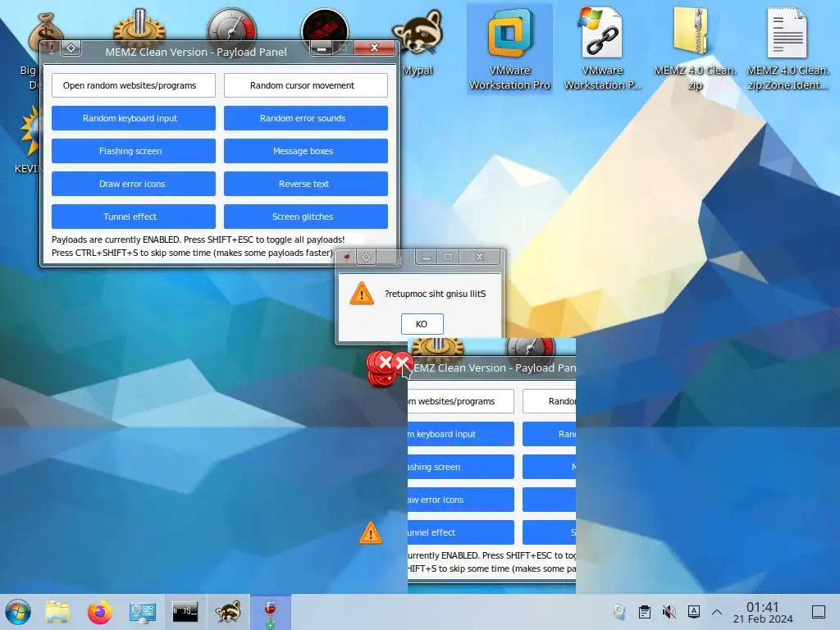Disable the Random error sounds payload
The height and width of the screenshot is (630, 840).
305,118
